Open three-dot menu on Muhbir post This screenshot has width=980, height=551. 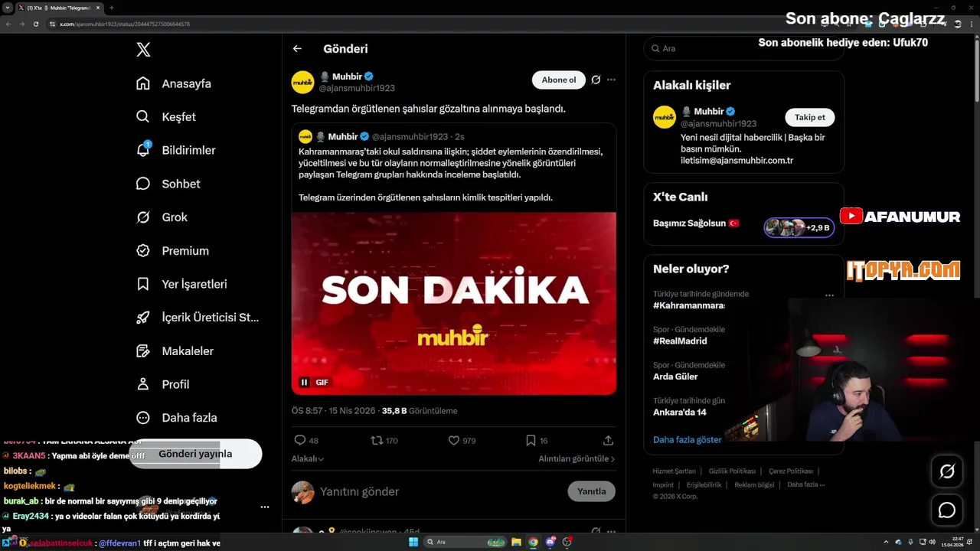pyautogui.click(x=611, y=80)
